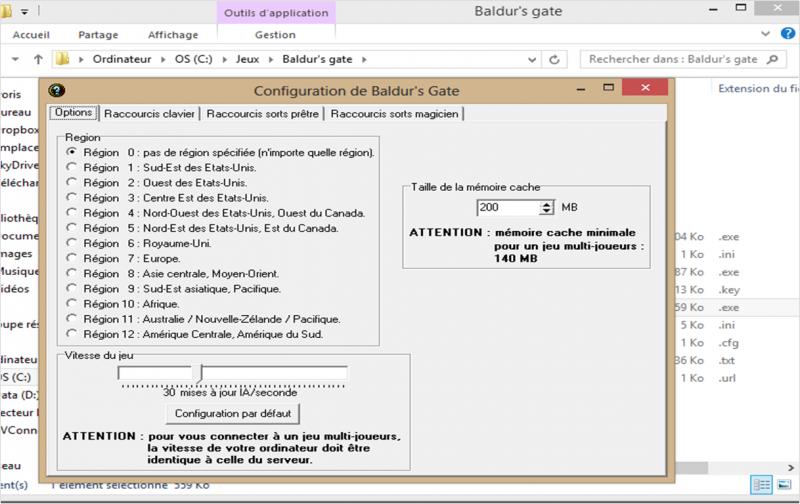This screenshot has height=504, width=800.
Task: Go up one folder level
Action: pos(38,59)
